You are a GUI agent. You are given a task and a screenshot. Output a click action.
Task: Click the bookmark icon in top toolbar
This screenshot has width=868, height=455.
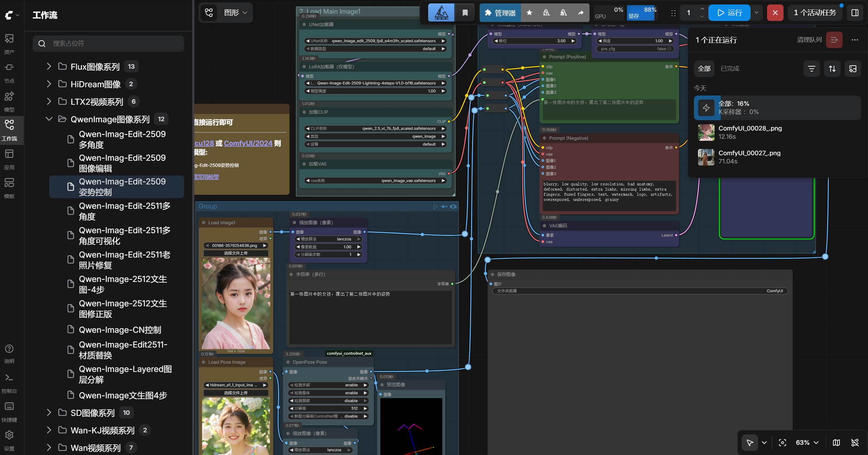coord(465,13)
